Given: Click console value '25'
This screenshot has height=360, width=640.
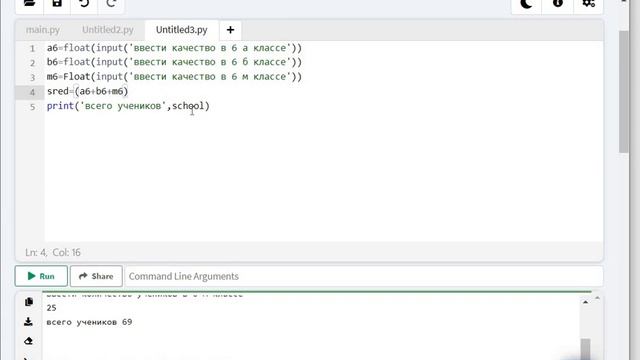Looking at the screenshot, I should (51, 308).
